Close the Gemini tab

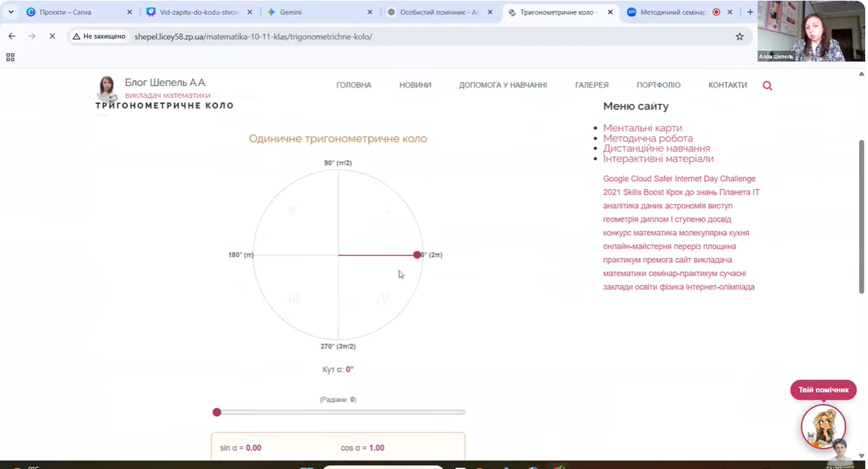[x=370, y=12]
